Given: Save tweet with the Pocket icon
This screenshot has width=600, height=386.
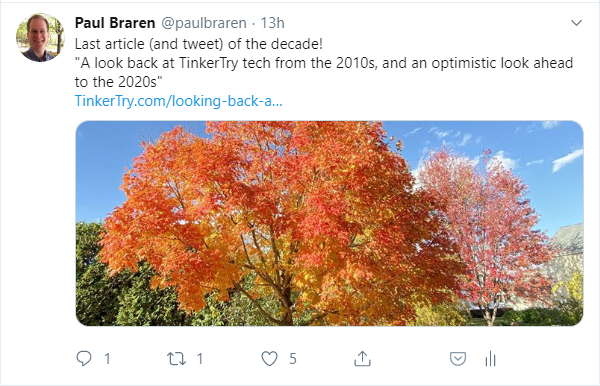Looking at the screenshot, I should 458,359.
